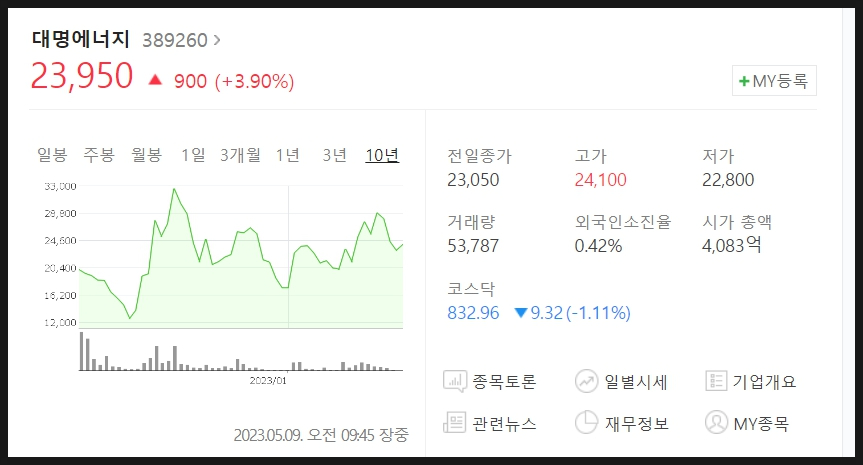Click the blue down triangle beside 9.32

point(521,313)
